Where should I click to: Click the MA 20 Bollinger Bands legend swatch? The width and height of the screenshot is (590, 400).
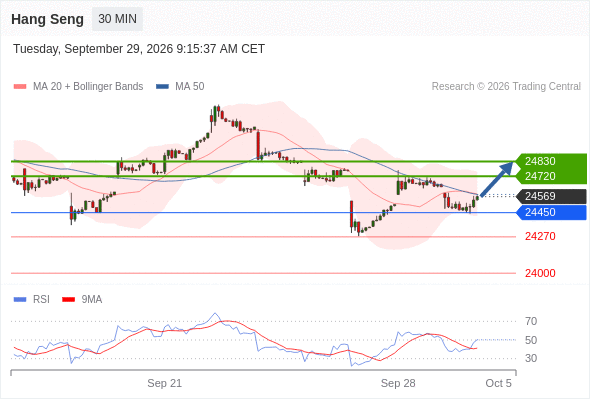point(20,87)
